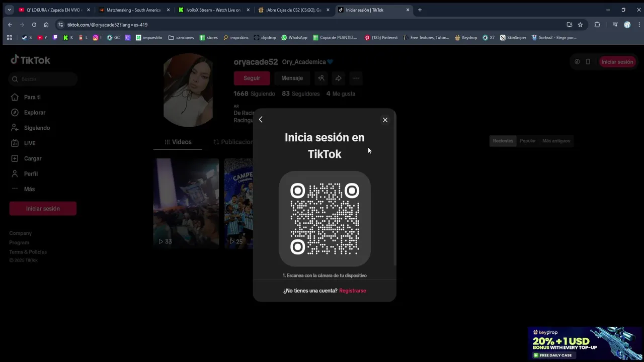Screen dimensions: 644x362
Task: Switch to the IvoXxX Stream tab
Action: coord(214,10)
